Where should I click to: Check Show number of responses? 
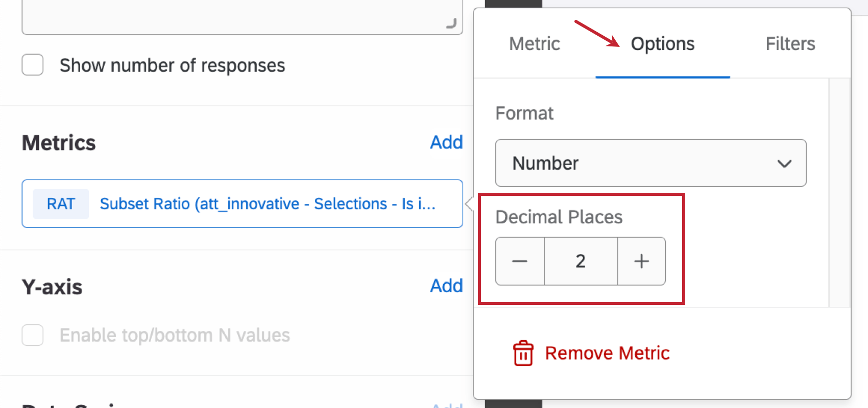point(32,65)
